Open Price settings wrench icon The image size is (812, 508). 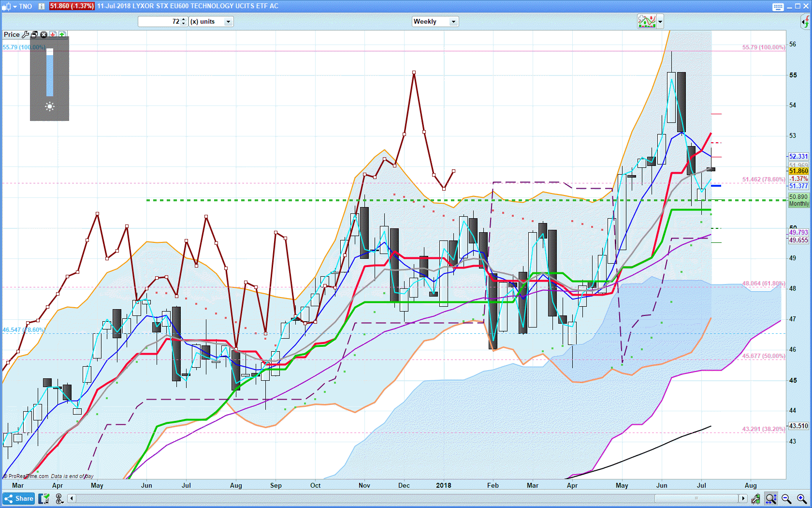(26, 34)
